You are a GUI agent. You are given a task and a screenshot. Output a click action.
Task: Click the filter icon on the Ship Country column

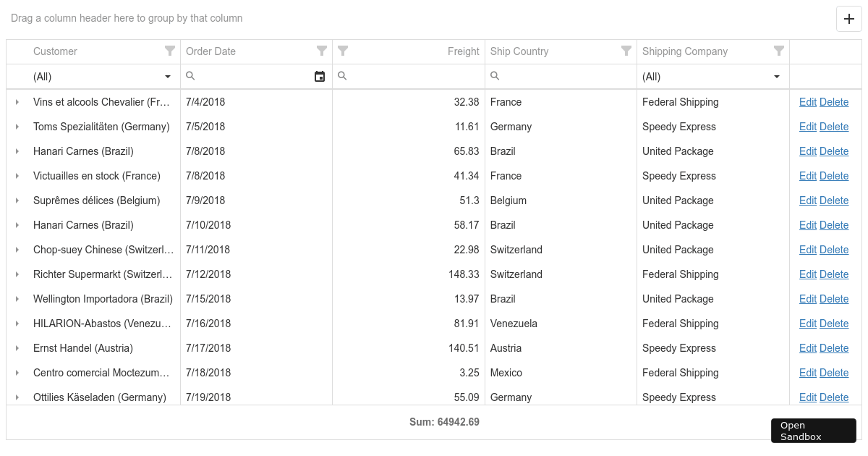click(x=626, y=51)
